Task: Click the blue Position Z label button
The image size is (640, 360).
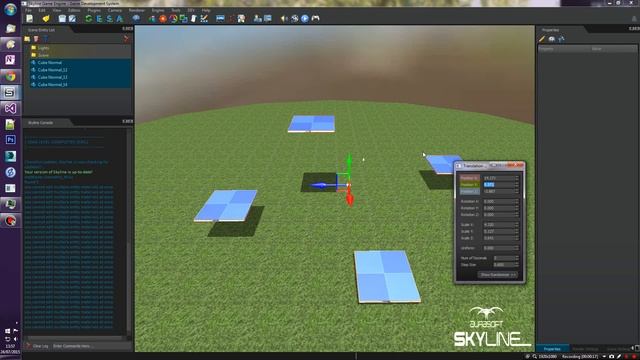Action: (469, 191)
